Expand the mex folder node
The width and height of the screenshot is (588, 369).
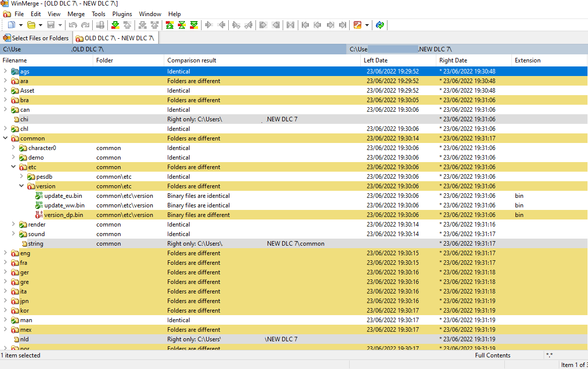click(x=5, y=329)
